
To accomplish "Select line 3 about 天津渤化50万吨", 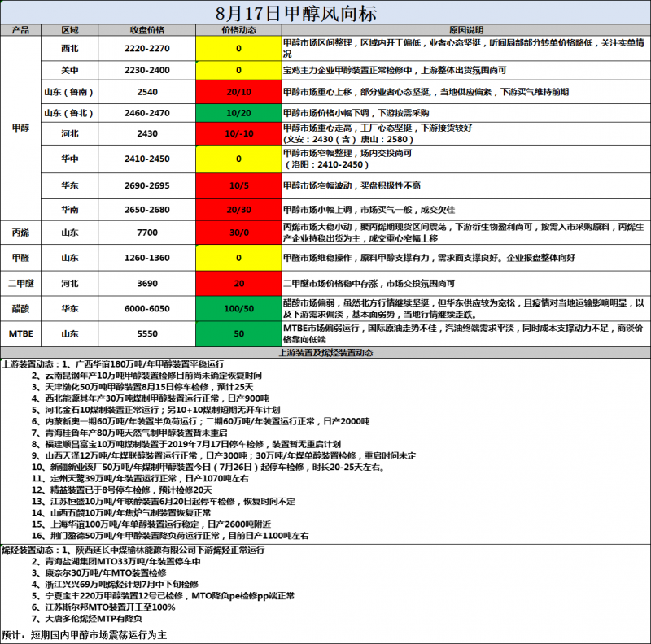I will tap(142, 387).
